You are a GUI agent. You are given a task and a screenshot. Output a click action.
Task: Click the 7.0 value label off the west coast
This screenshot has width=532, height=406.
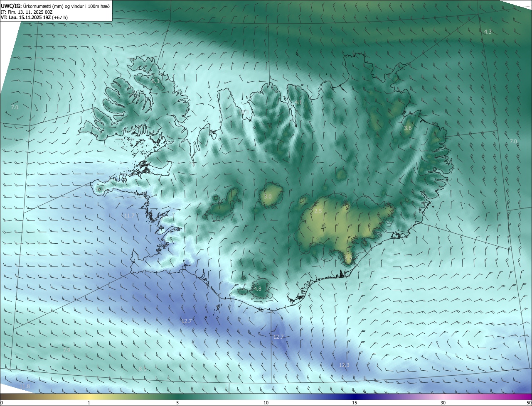[x=15, y=108]
